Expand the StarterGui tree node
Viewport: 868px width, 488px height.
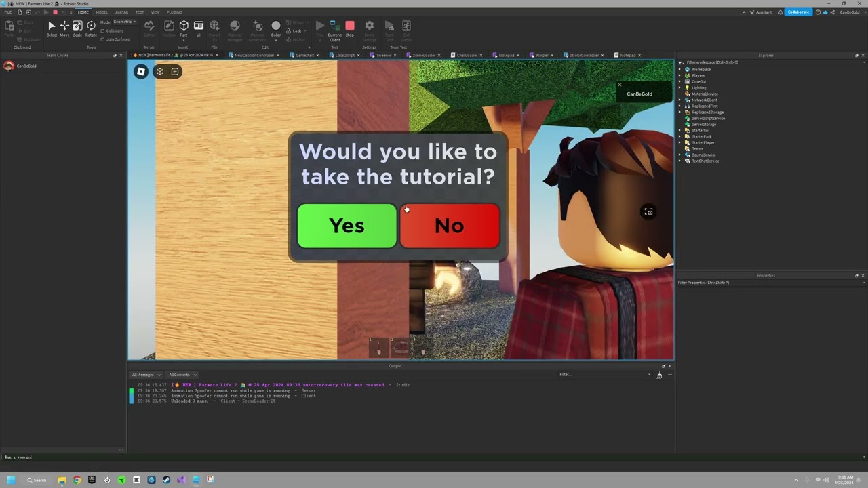click(681, 131)
